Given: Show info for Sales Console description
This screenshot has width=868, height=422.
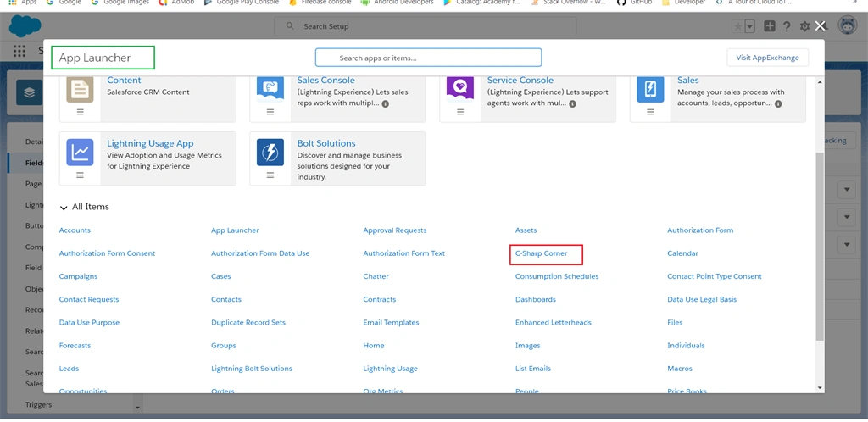Looking at the screenshot, I should [x=386, y=104].
